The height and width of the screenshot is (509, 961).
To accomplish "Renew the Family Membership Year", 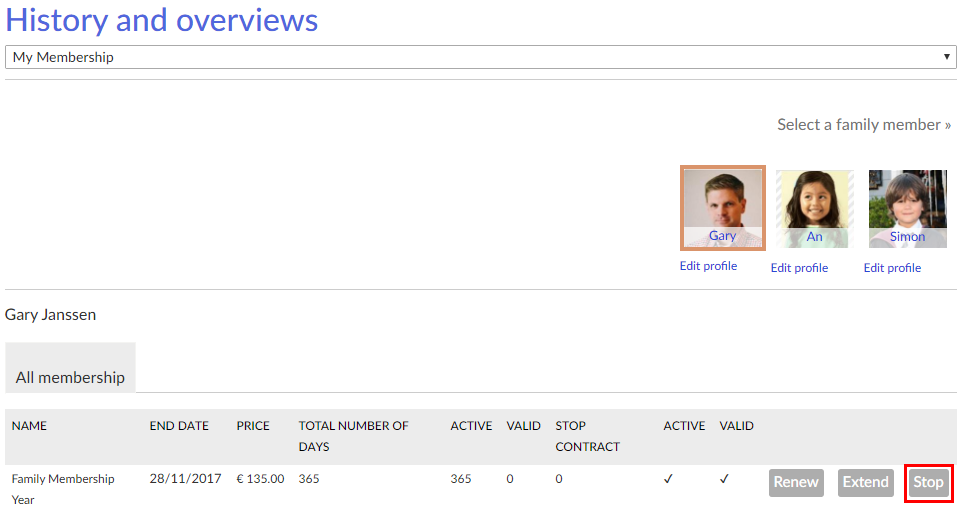I will (796, 482).
